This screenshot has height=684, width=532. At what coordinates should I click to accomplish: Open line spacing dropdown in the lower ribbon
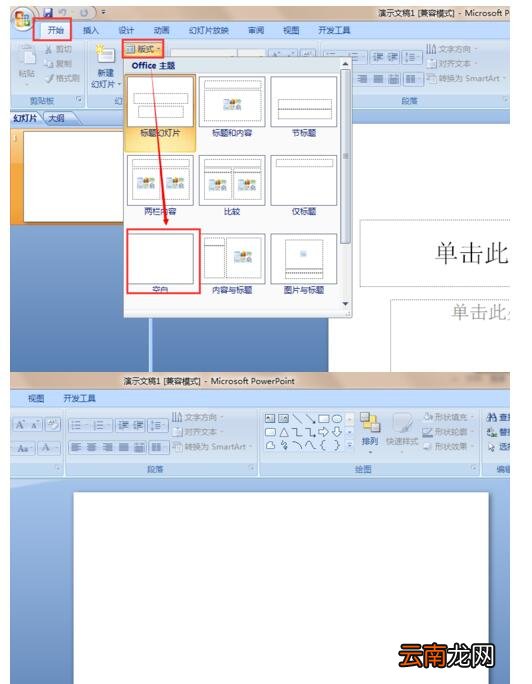pos(157,424)
